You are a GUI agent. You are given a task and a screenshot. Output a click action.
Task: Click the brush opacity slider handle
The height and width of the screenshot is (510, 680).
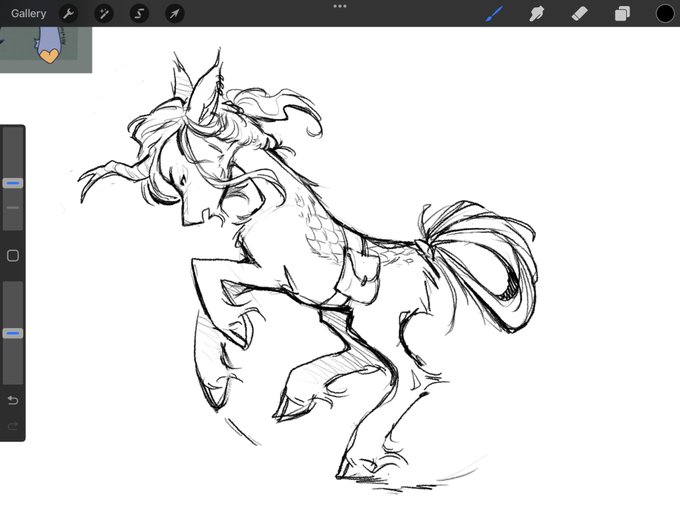(x=13, y=333)
